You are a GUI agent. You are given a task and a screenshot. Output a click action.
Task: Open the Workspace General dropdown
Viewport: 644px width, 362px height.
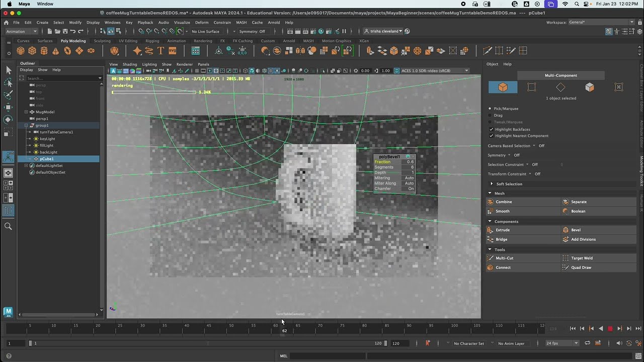pos(601,22)
